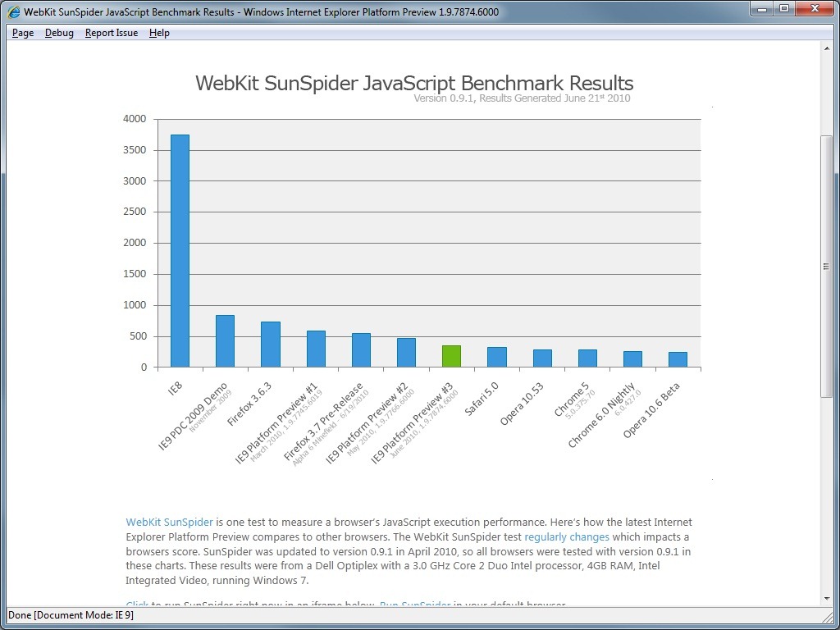
Task: Click the Opera 10.53 bar
Action: [x=542, y=358]
